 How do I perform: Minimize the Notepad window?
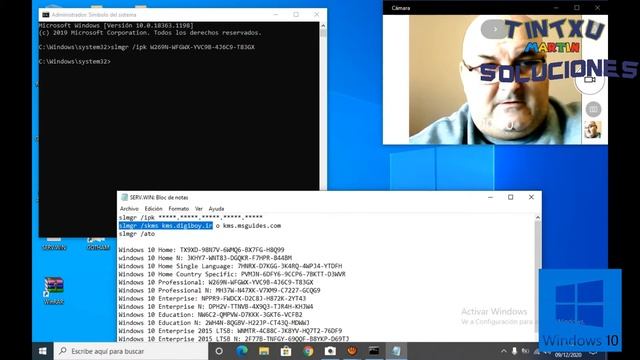[x=490, y=197]
